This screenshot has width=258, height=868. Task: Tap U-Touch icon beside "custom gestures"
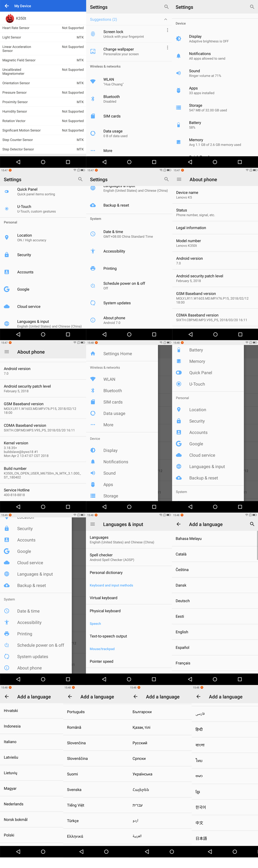point(7,209)
